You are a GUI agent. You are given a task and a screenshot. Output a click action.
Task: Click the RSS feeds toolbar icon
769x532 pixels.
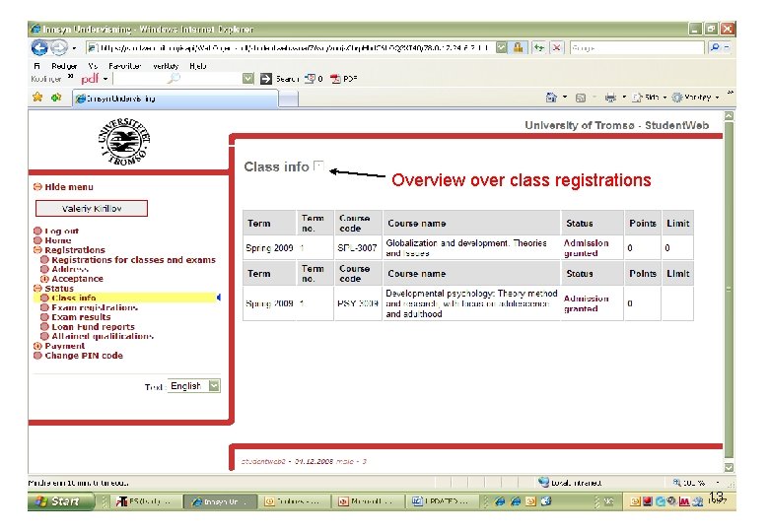tap(581, 98)
